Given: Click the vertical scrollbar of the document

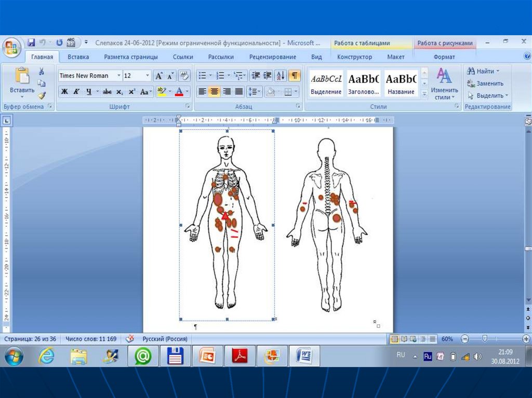Looking at the screenshot, I should point(528,217).
